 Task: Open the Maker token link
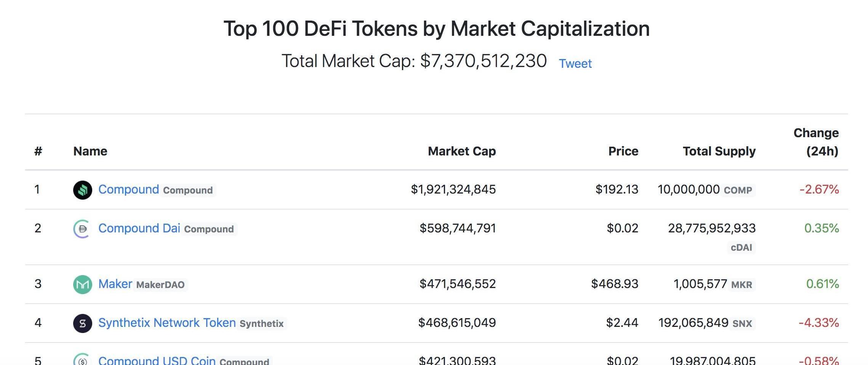point(115,284)
